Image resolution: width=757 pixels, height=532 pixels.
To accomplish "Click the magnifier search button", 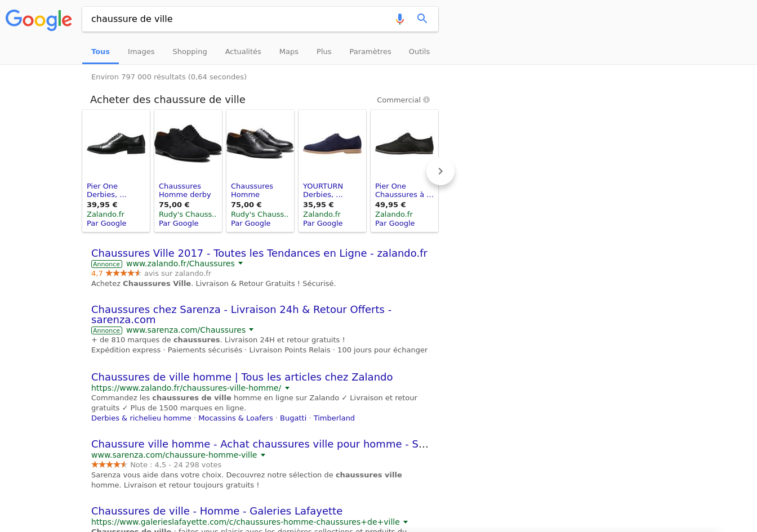I will tap(422, 19).
